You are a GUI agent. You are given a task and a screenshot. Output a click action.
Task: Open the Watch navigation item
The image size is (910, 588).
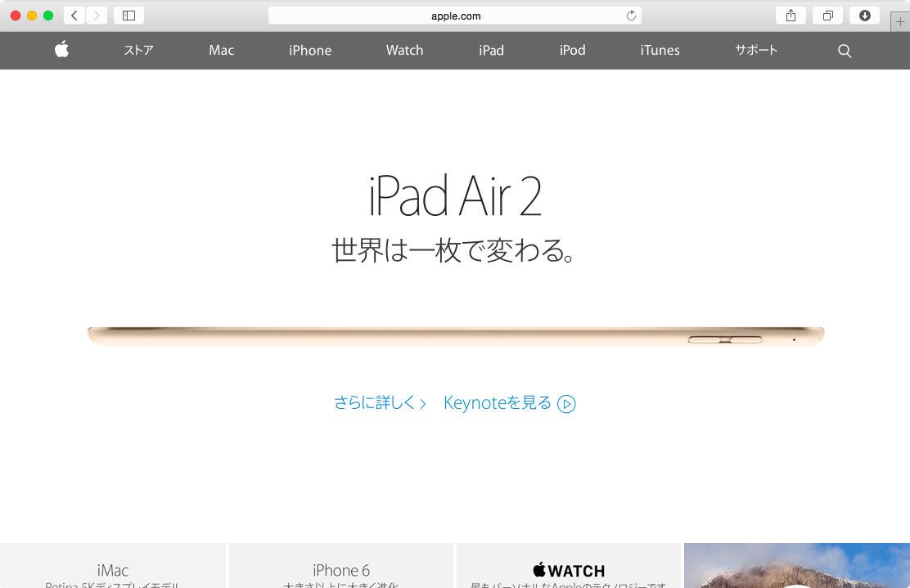click(x=404, y=51)
